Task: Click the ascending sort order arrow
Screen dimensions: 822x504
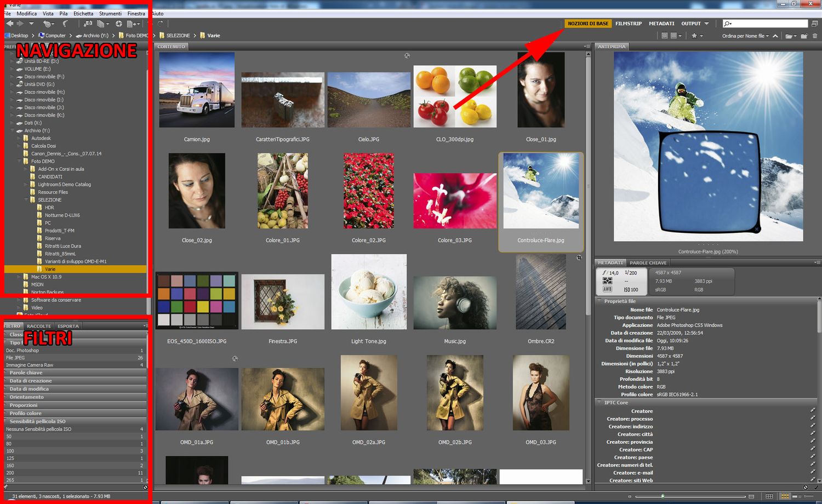Action: [x=775, y=36]
